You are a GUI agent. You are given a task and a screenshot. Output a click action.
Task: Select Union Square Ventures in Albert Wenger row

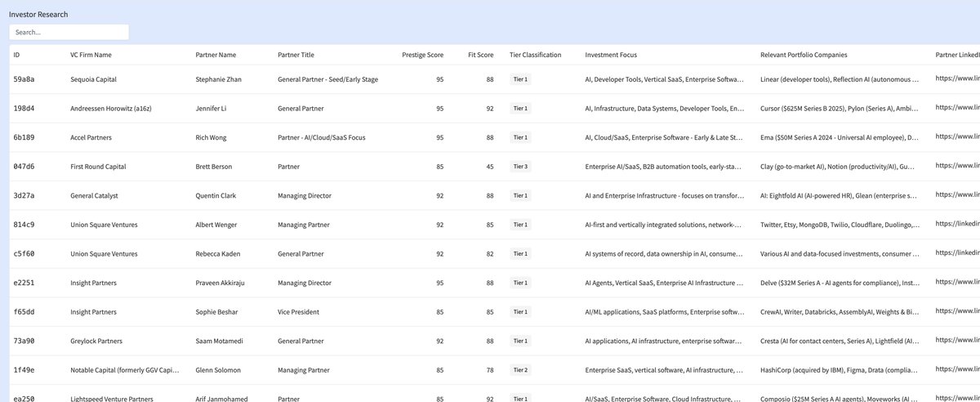(x=102, y=225)
